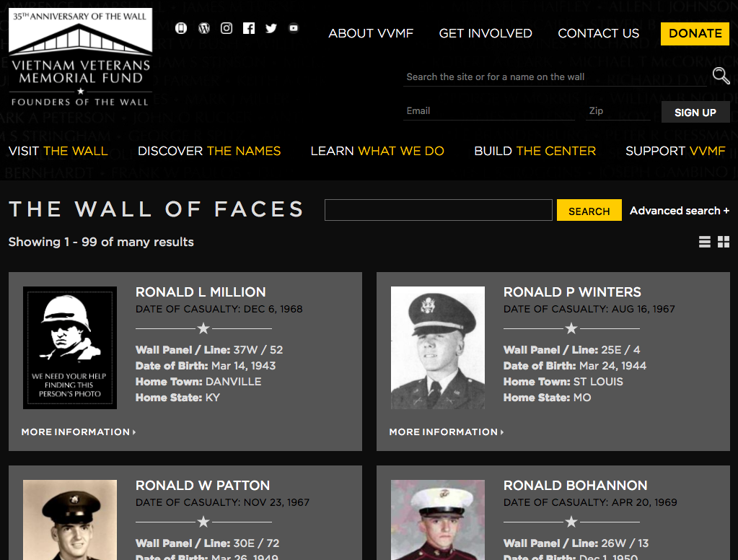This screenshot has width=738, height=560.
Task: Click the Vietnam Veterans Memorial Fund logo
Action: click(x=81, y=57)
